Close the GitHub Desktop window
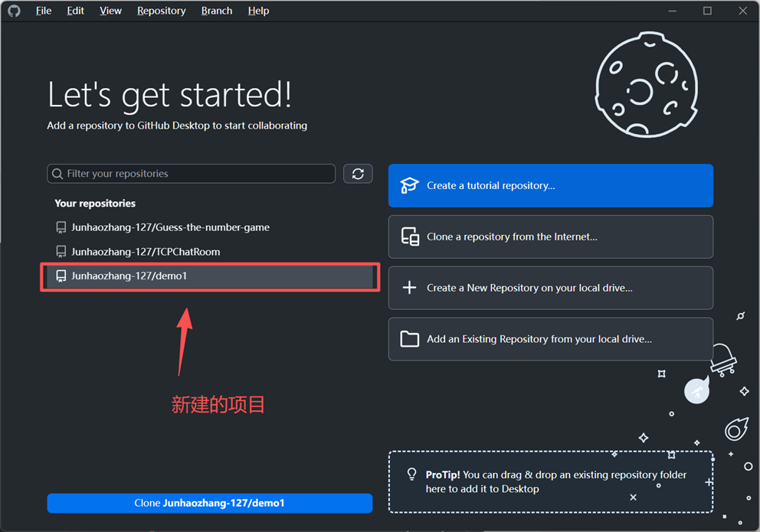 (x=742, y=11)
